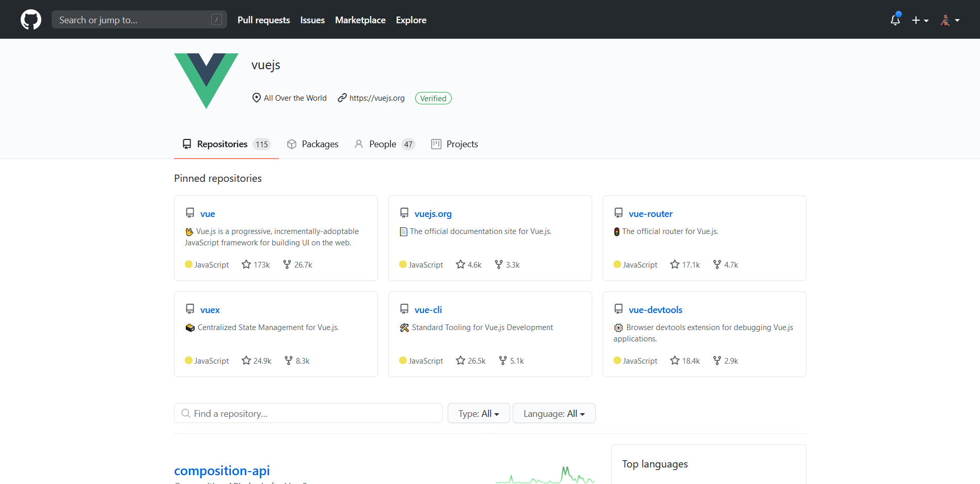View forks of vuejs.org (3.3k)
This screenshot has width=980, height=484.
coord(507,264)
